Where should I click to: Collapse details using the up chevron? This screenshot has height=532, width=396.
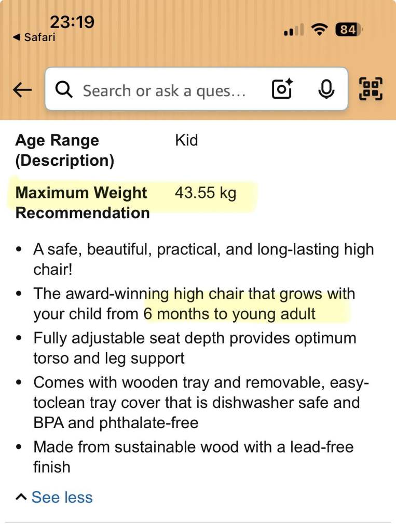click(x=21, y=497)
